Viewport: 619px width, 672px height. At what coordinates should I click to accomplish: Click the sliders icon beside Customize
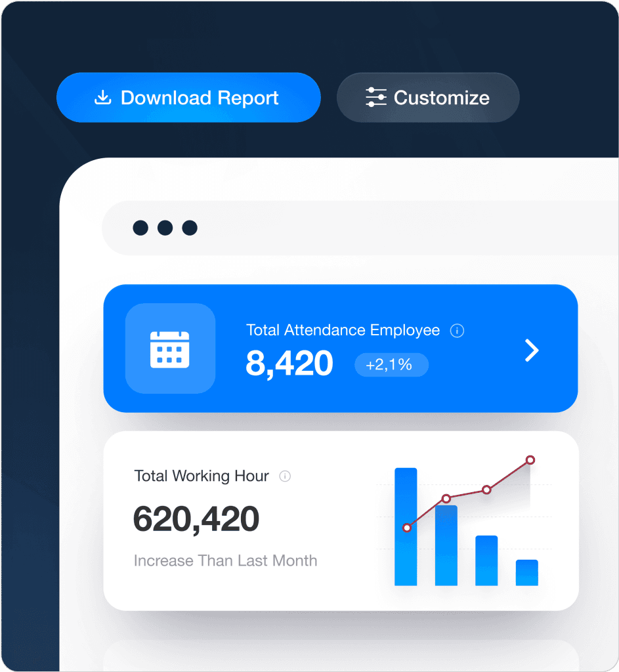tap(376, 97)
